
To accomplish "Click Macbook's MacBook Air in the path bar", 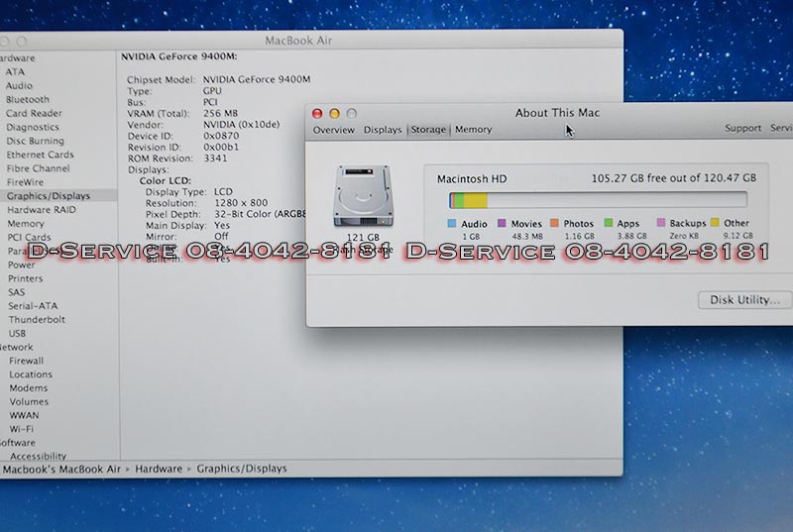I will 61,470.
